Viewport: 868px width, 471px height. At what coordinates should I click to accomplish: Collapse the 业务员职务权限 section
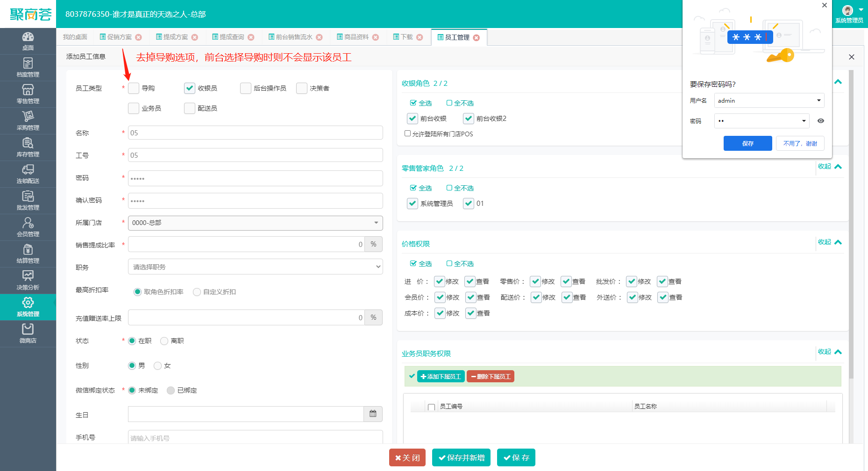point(830,352)
